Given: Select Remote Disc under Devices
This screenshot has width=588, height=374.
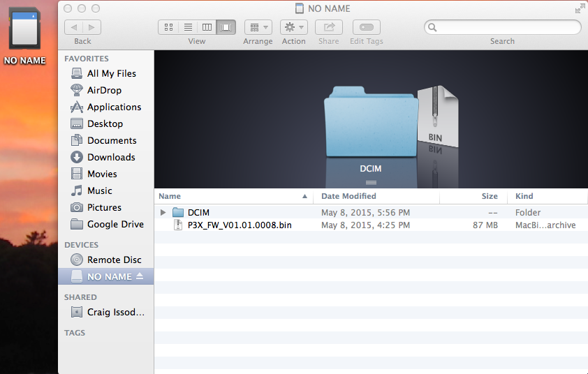Looking at the screenshot, I should [x=106, y=260].
